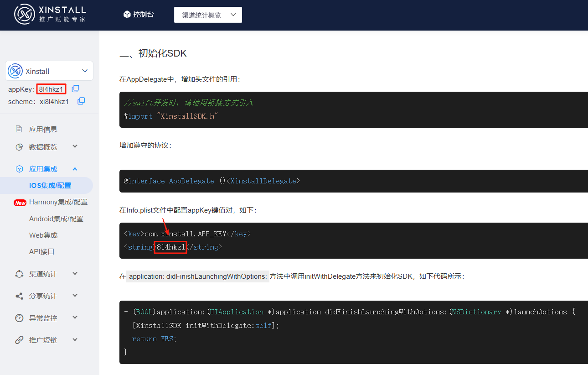Click the New badge beside Harmony

tap(20, 203)
